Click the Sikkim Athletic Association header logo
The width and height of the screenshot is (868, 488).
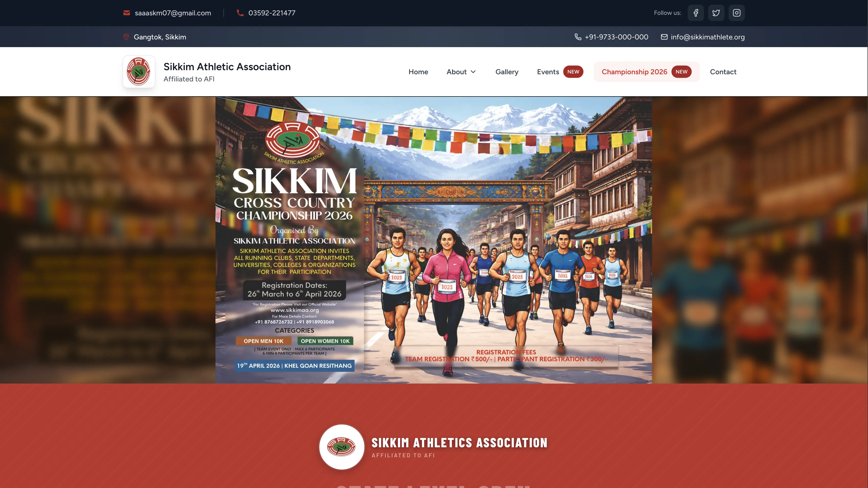pyautogui.click(x=139, y=71)
